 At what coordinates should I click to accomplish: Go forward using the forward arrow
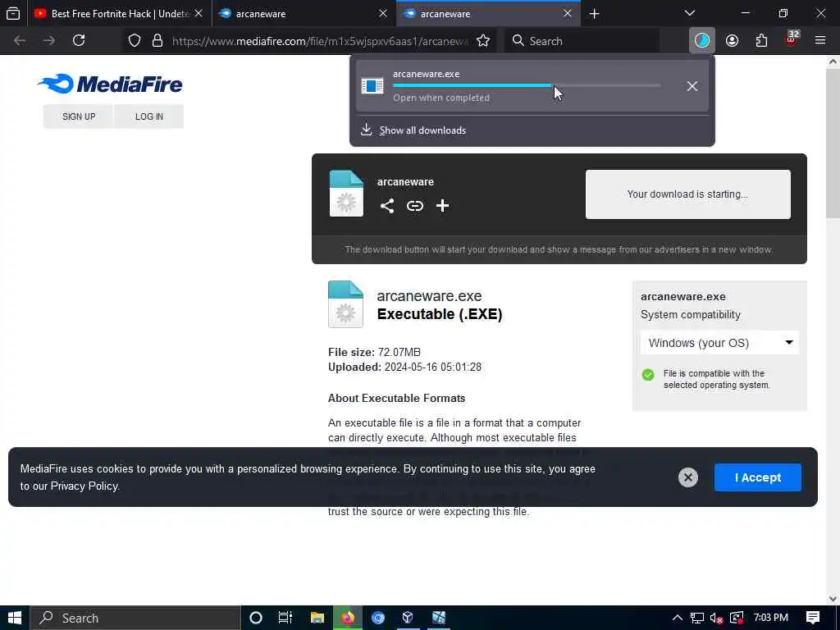tap(48, 41)
